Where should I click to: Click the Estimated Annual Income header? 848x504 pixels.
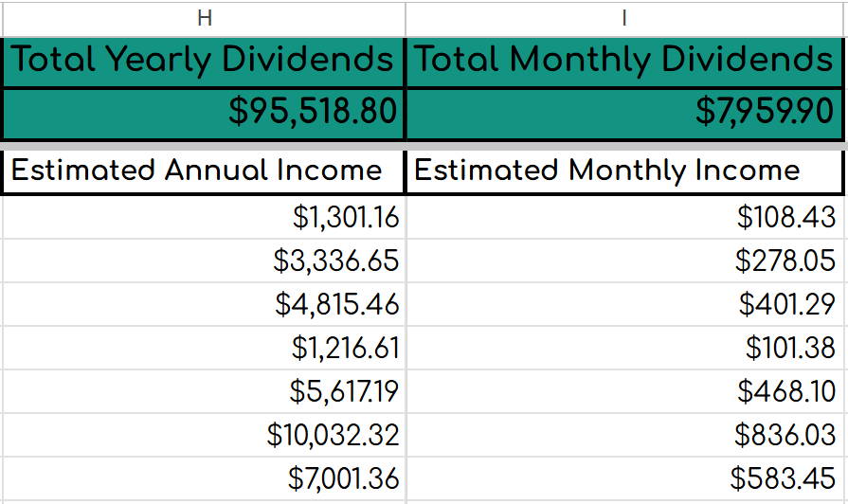click(x=204, y=171)
